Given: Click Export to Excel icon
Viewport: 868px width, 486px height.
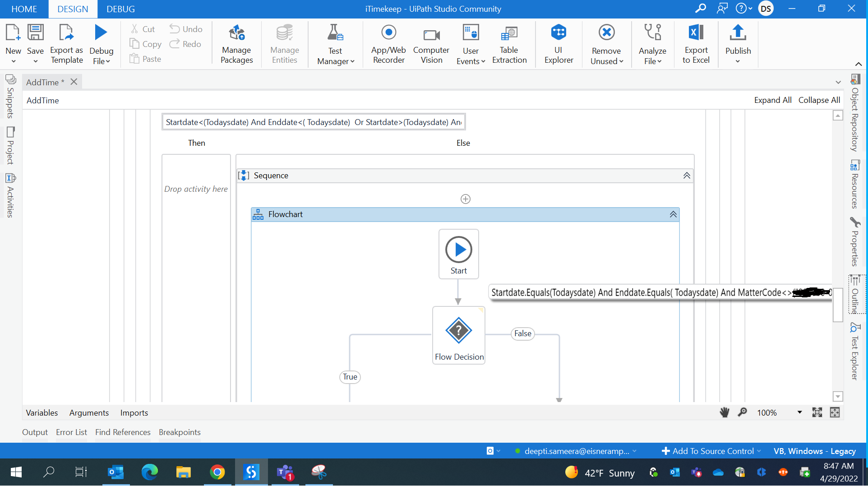Looking at the screenshot, I should pos(695,44).
